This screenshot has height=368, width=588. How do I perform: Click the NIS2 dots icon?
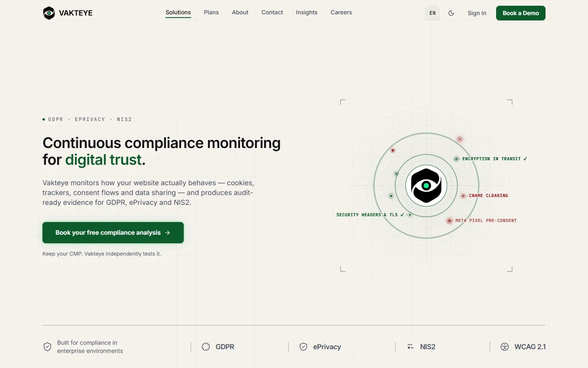coord(410,347)
